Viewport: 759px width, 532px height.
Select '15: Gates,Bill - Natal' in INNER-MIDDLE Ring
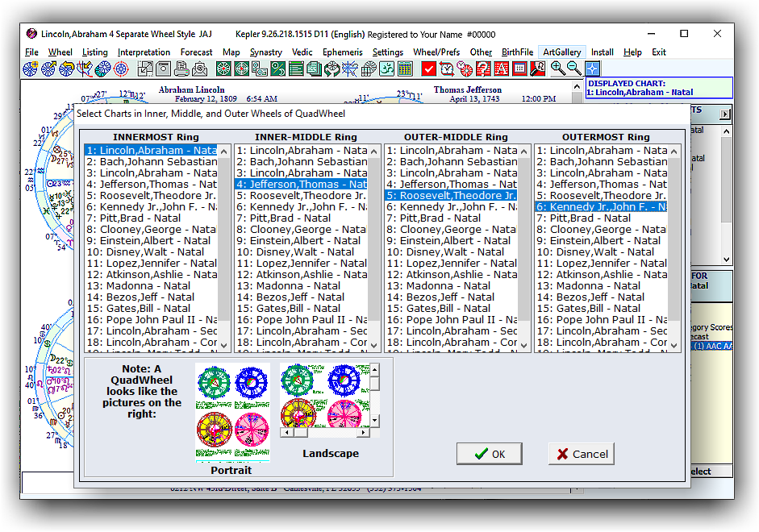302,309
